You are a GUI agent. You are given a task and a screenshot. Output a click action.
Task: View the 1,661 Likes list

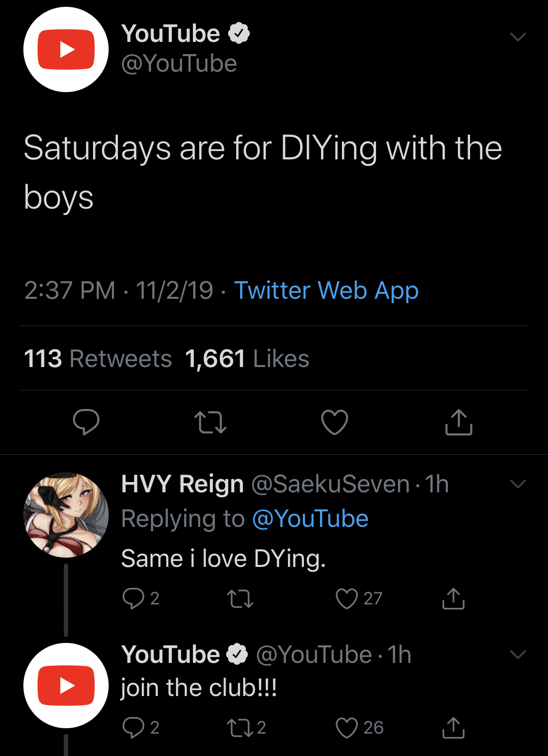(x=247, y=359)
